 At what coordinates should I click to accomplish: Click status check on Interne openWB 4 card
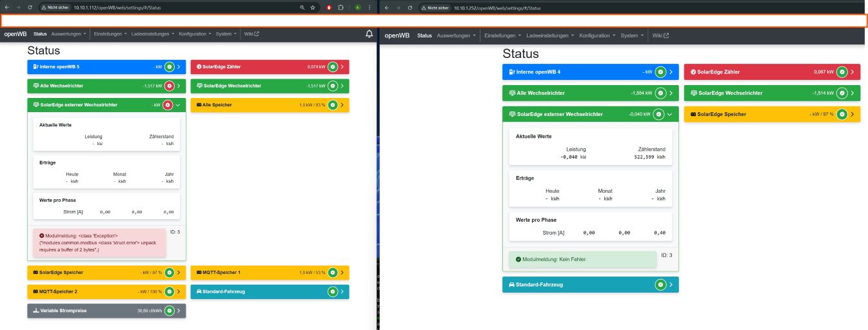(x=660, y=72)
